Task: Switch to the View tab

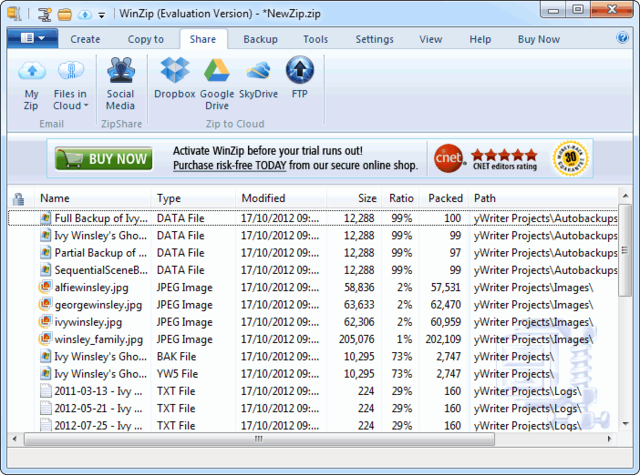Action: [431, 39]
